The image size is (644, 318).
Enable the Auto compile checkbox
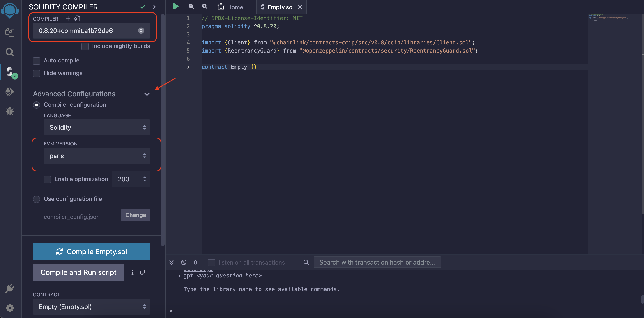tap(37, 61)
